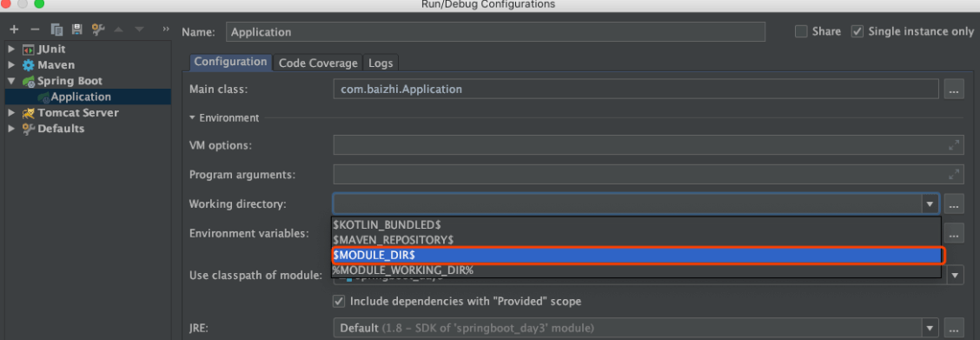
Task: Browse for Main class with ellipsis button
Action: point(953,90)
